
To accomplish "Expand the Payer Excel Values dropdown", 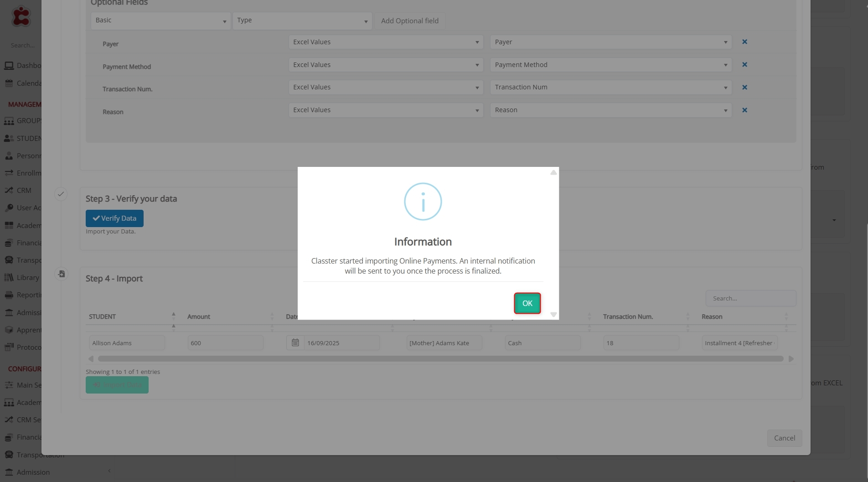I will click(385, 42).
